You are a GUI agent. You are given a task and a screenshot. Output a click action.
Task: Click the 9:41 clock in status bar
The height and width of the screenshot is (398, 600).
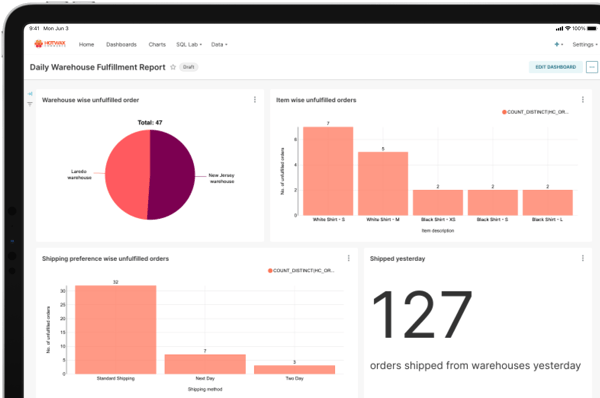34,28
